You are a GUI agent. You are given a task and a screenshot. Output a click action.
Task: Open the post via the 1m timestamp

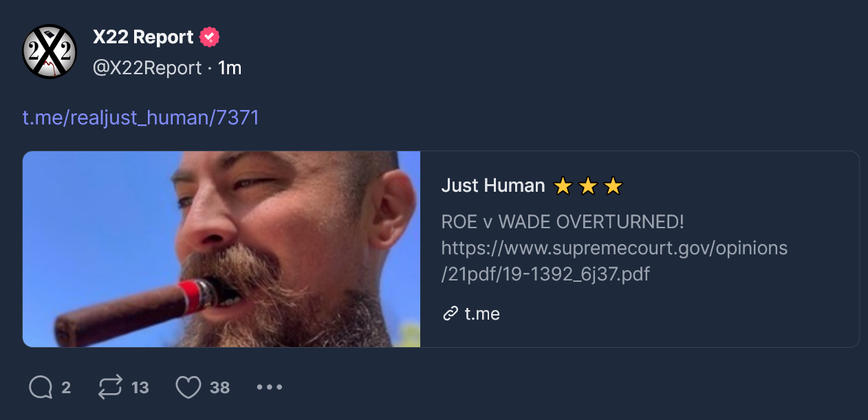(230, 68)
